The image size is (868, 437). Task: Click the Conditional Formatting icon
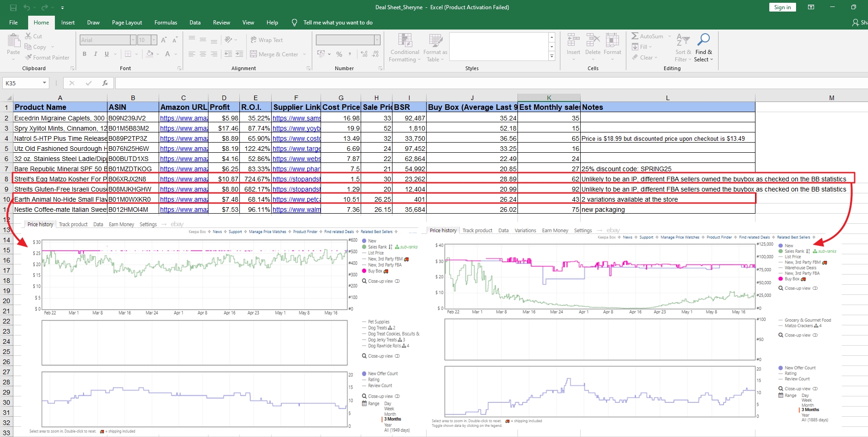click(404, 41)
